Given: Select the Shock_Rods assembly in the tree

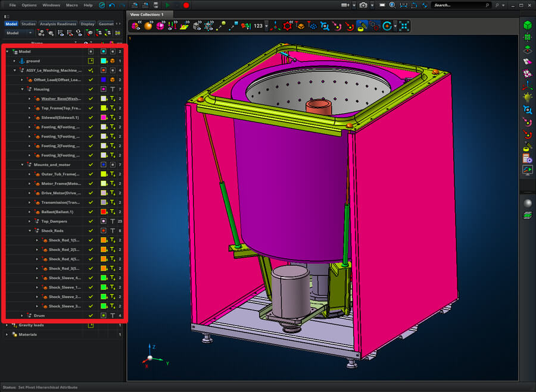Looking at the screenshot, I should [x=52, y=231].
